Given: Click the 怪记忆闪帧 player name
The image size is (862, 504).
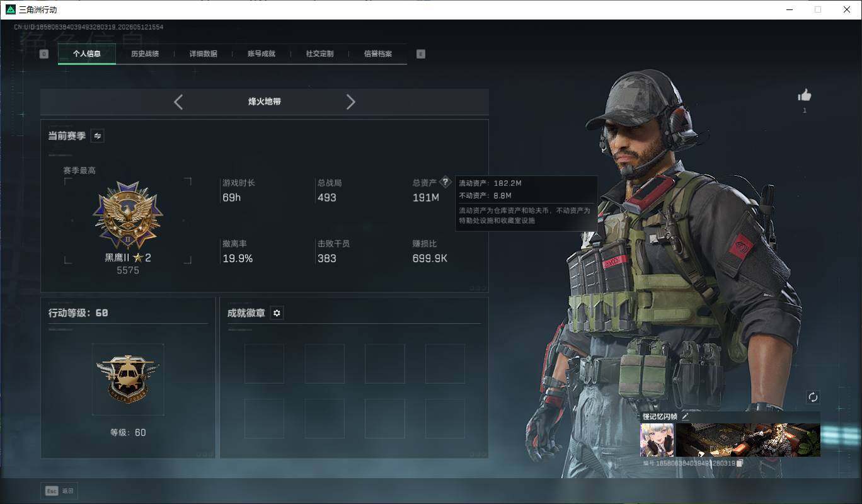Looking at the screenshot, I should click(x=660, y=416).
